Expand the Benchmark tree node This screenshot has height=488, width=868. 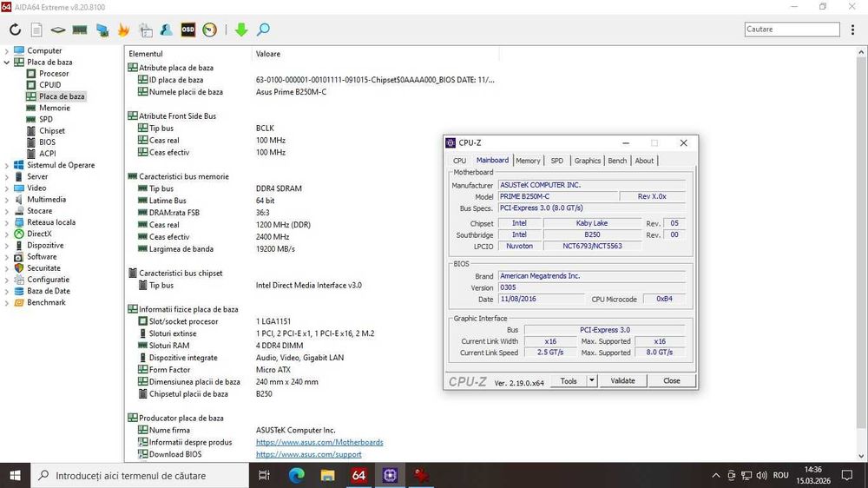[x=7, y=303]
